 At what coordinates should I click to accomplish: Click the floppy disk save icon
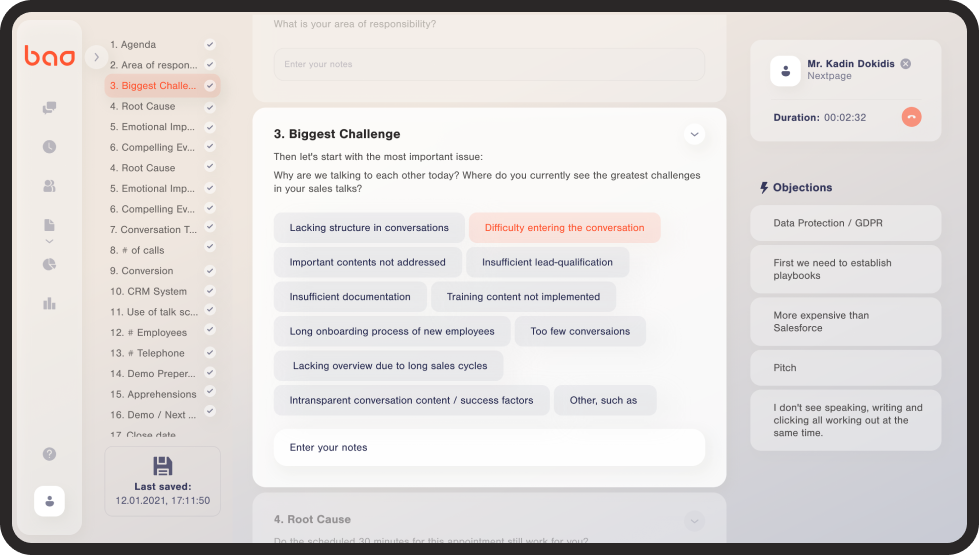pos(162,466)
